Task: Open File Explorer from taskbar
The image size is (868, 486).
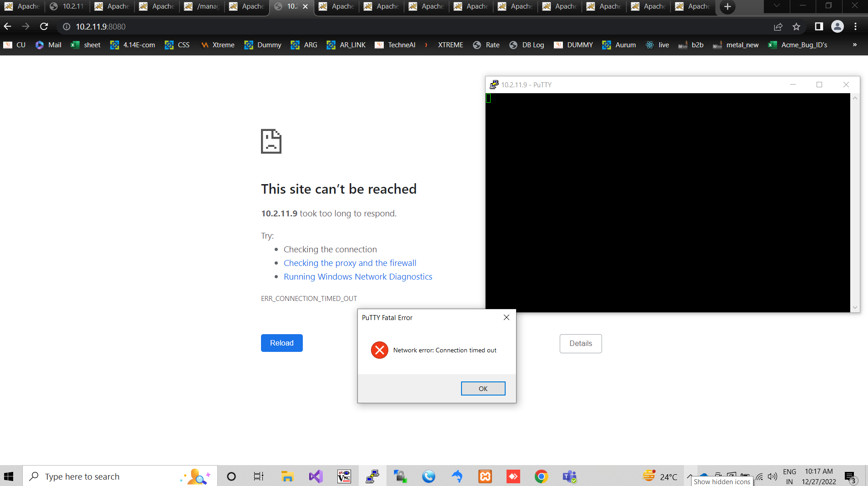Action: pos(287,476)
